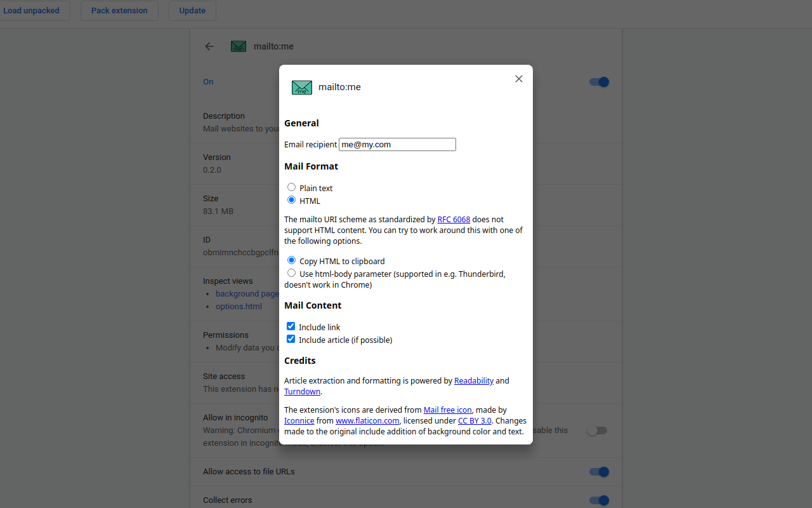Close the mailto:me settings dialog
The height and width of the screenshot is (508, 812).
[x=518, y=79]
